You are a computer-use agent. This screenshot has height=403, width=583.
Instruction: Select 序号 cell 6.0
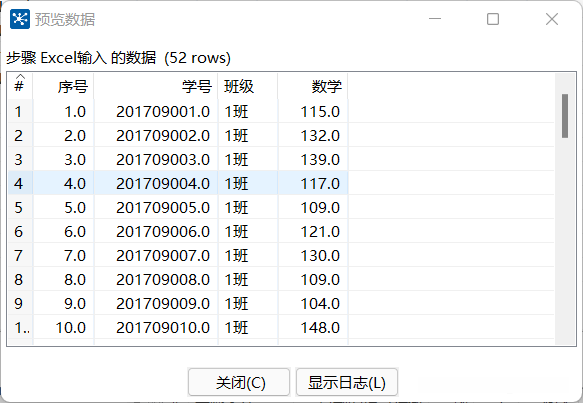click(63, 232)
